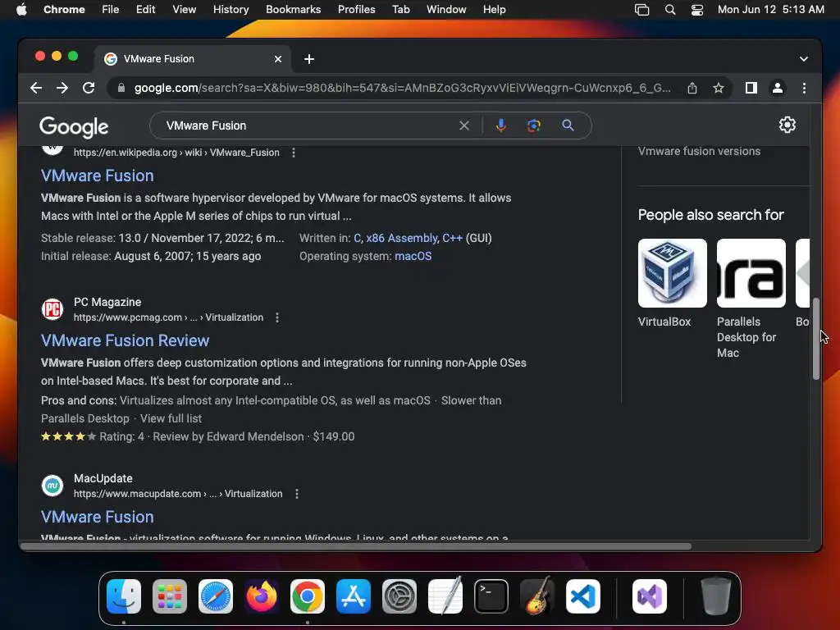The image size is (840, 630).
Task: Click View full list of pros and cons
Action: click(x=171, y=419)
